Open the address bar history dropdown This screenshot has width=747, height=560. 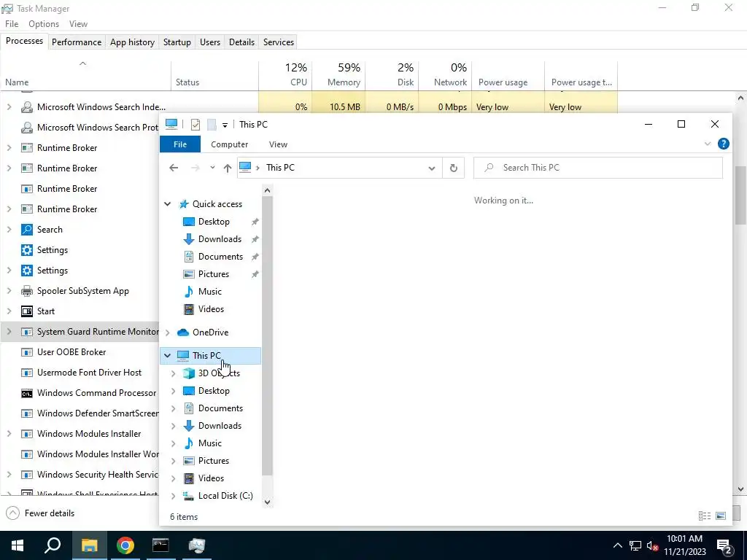point(432,168)
